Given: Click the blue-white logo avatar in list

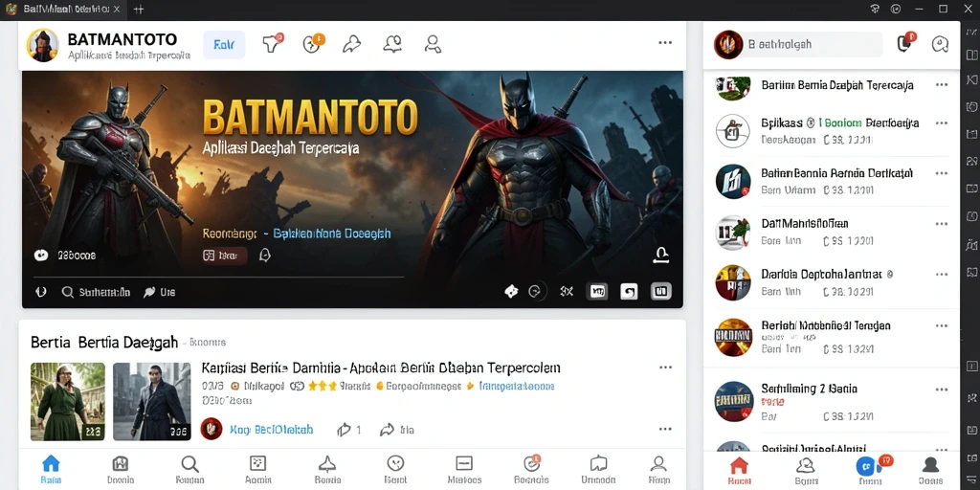Looking at the screenshot, I should pyautogui.click(x=732, y=182).
